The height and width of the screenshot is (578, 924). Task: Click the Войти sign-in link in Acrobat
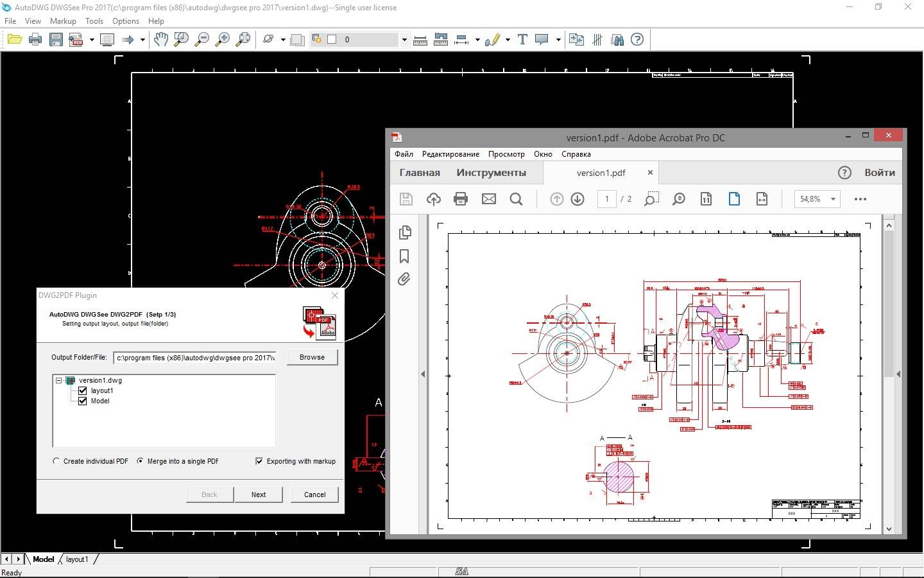(x=880, y=173)
